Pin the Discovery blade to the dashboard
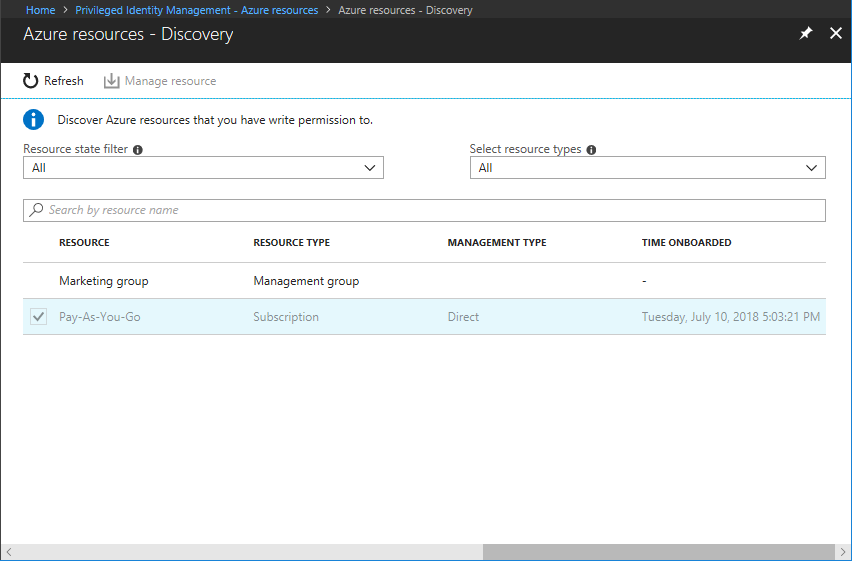Image resolution: width=852 pixels, height=561 pixels. pos(806,33)
